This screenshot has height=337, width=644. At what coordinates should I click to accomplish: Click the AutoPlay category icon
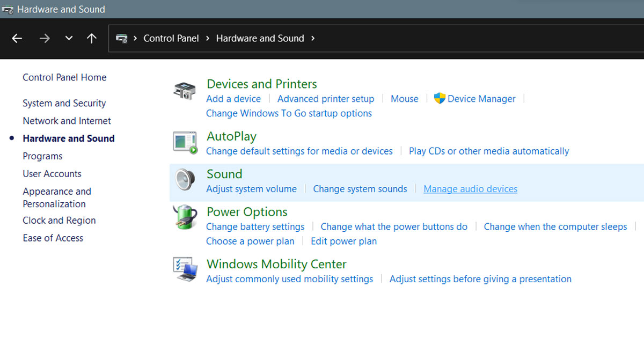coord(185,143)
